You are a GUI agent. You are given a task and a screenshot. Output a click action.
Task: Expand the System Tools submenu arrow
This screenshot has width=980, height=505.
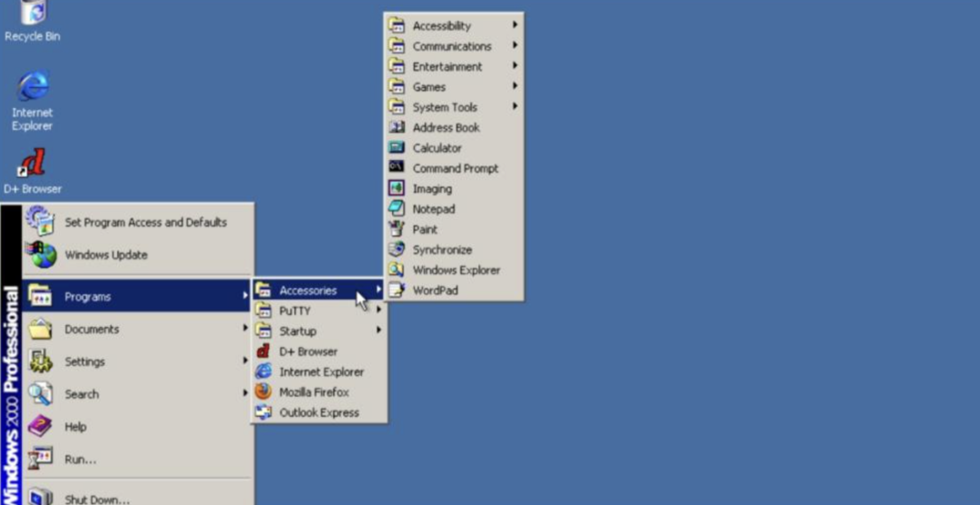click(515, 106)
